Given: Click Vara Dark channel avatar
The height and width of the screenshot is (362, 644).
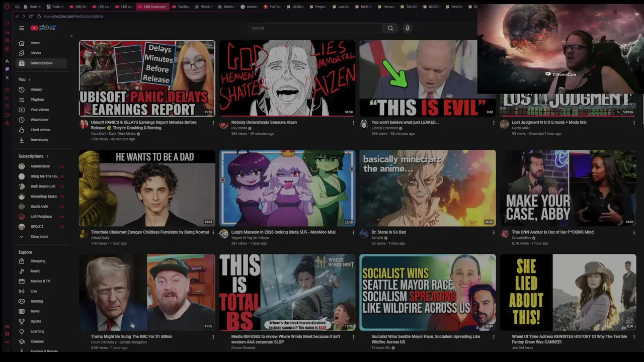Looking at the screenshot, I should tap(84, 124).
